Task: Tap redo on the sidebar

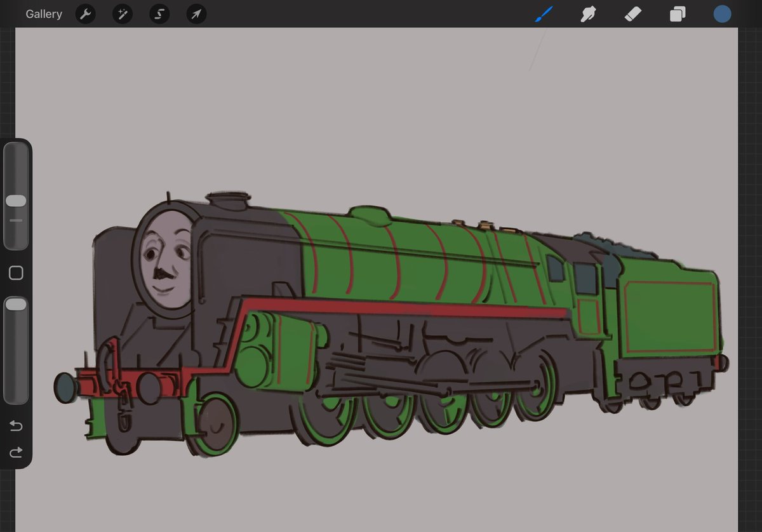Action: 16,453
